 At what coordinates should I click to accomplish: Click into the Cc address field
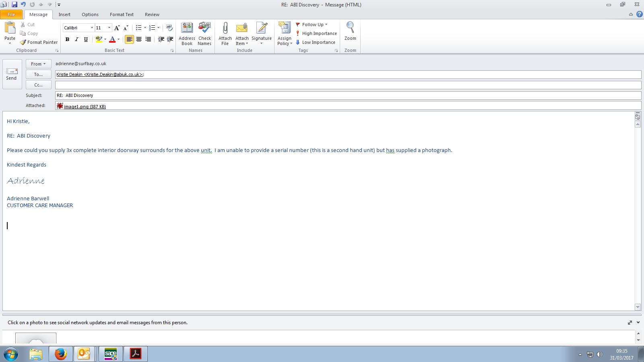[348, 85]
